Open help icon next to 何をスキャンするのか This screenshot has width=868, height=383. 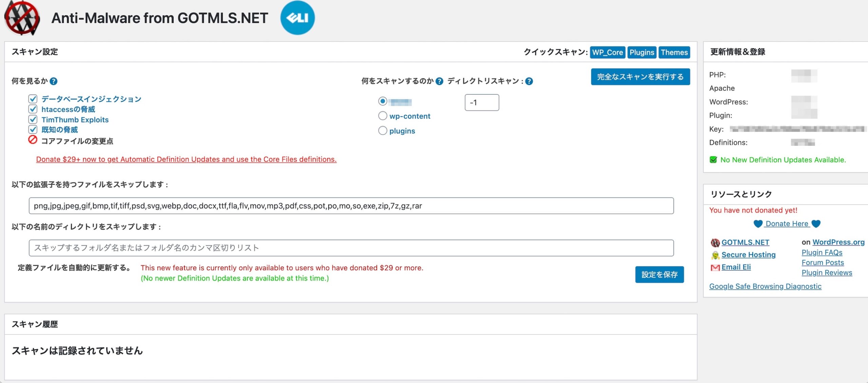[x=439, y=81]
